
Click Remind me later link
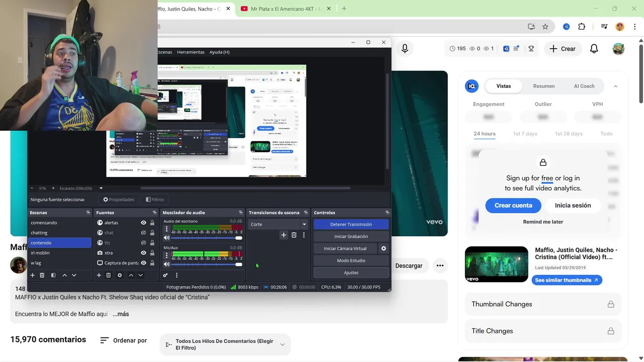point(543,222)
